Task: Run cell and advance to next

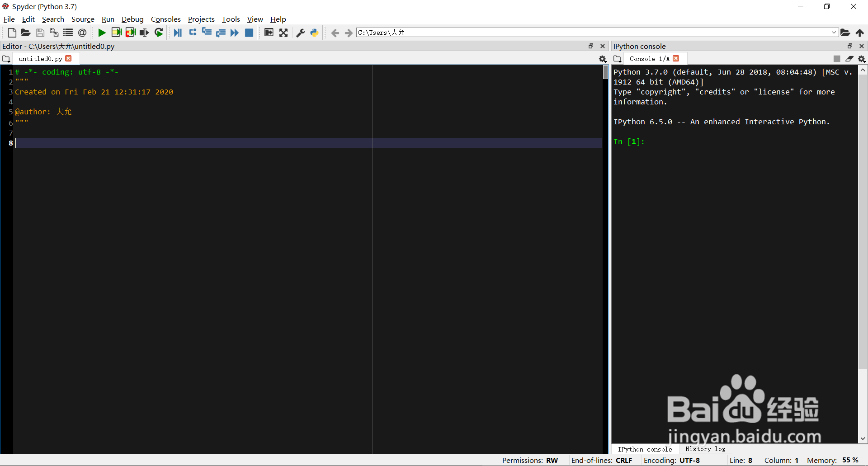Action: coord(131,33)
